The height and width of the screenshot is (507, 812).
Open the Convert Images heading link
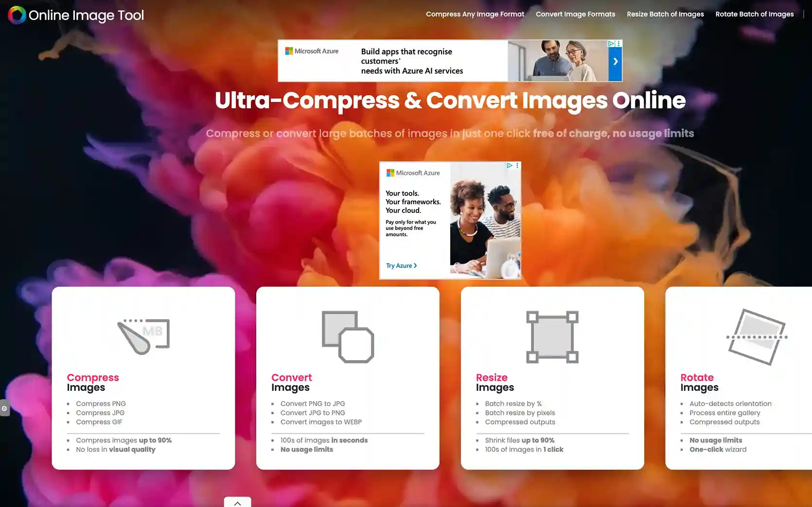pos(292,383)
